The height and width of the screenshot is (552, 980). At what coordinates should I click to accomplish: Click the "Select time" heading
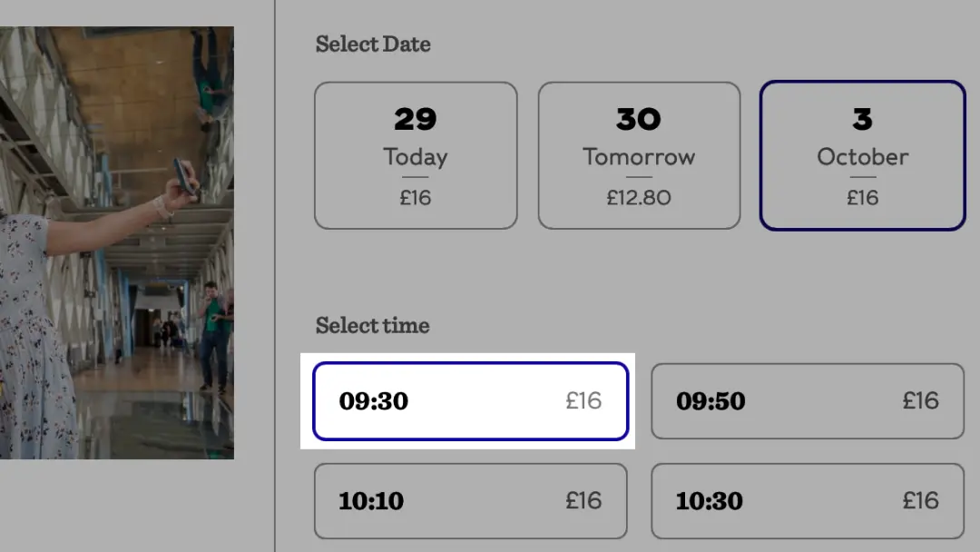[372, 325]
